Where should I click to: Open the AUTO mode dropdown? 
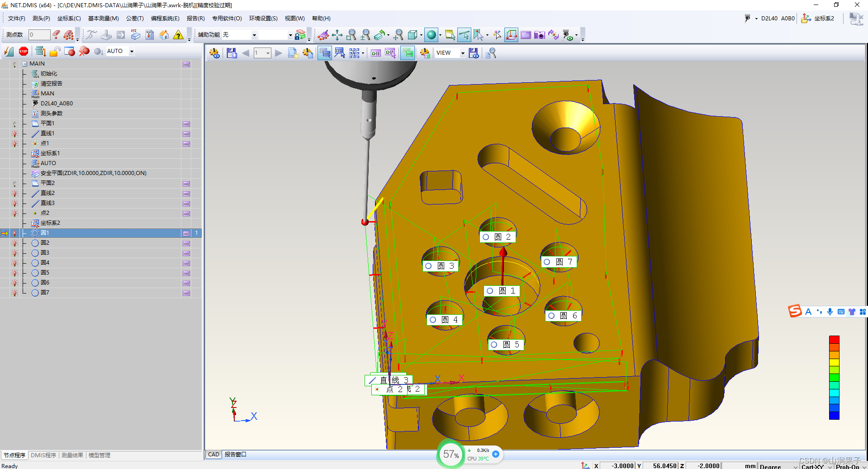pyautogui.click(x=132, y=52)
